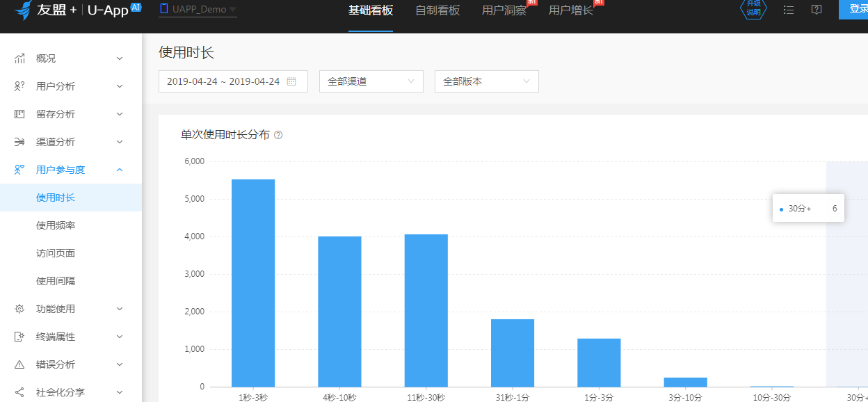Click the 登录 login button
Screen dimensions: 868x402
[x=857, y=9]
